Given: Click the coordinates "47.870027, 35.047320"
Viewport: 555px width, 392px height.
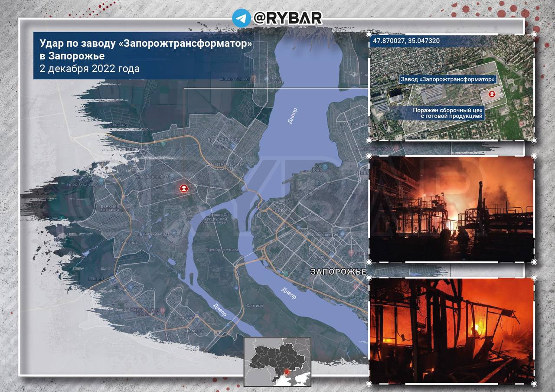Looking at the screenshot, I should click(406, 41).
